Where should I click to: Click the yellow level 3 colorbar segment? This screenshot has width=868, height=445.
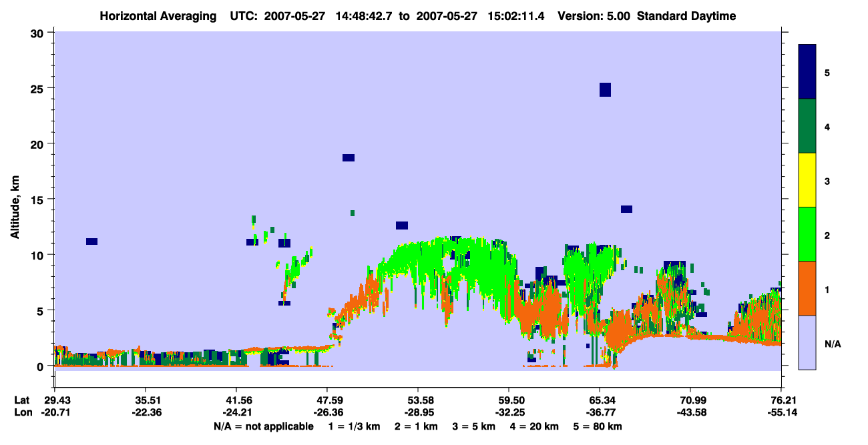point(807,180)
